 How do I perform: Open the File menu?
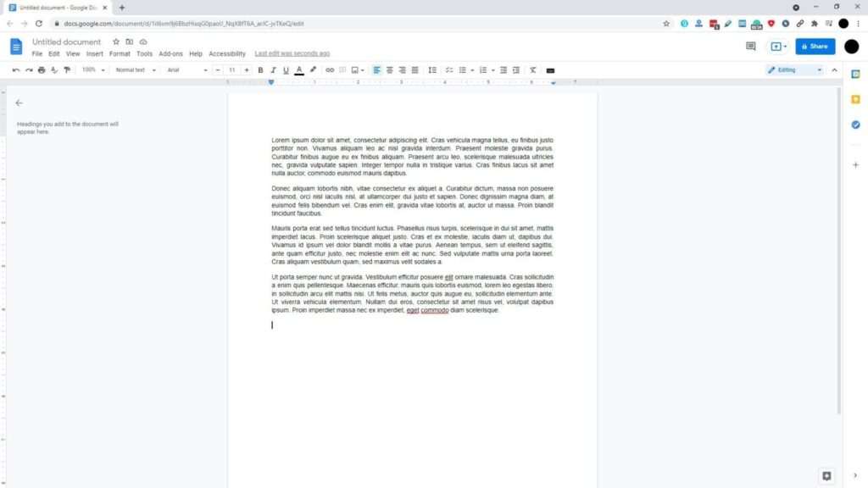click(x=37, y=53)
